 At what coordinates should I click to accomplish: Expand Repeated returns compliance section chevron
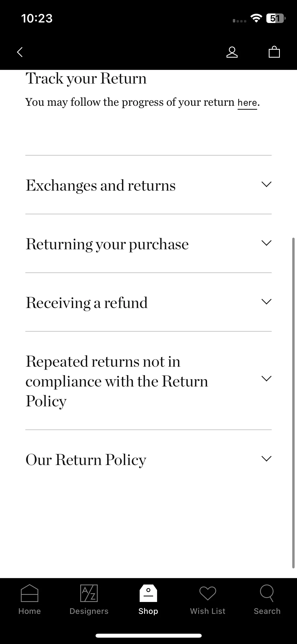click(x=266, y=379)
